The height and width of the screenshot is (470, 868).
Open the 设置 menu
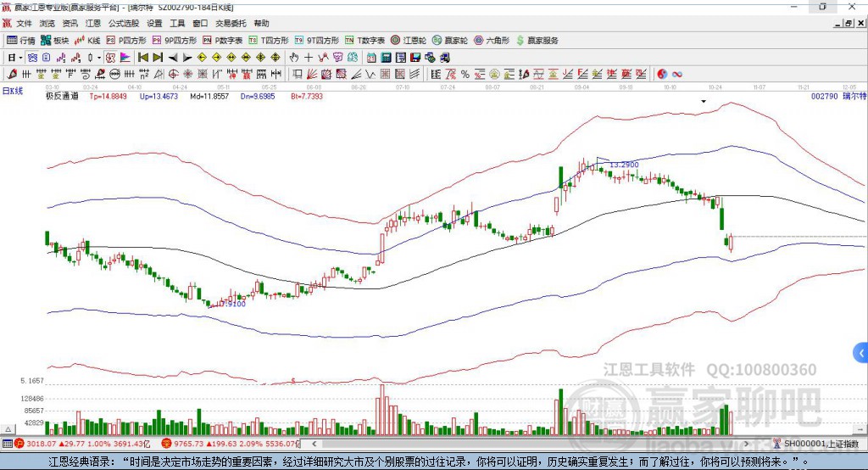154,23
